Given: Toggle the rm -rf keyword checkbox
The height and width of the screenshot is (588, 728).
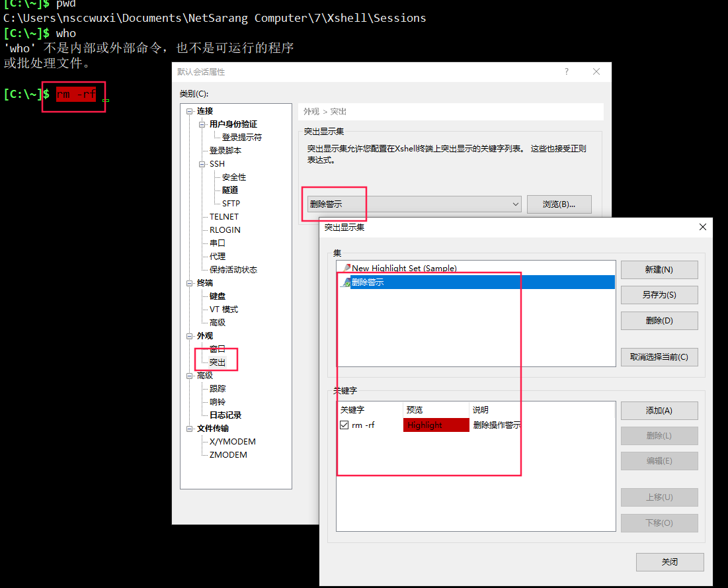Looking at the screenshot, I should click(344, 425).
